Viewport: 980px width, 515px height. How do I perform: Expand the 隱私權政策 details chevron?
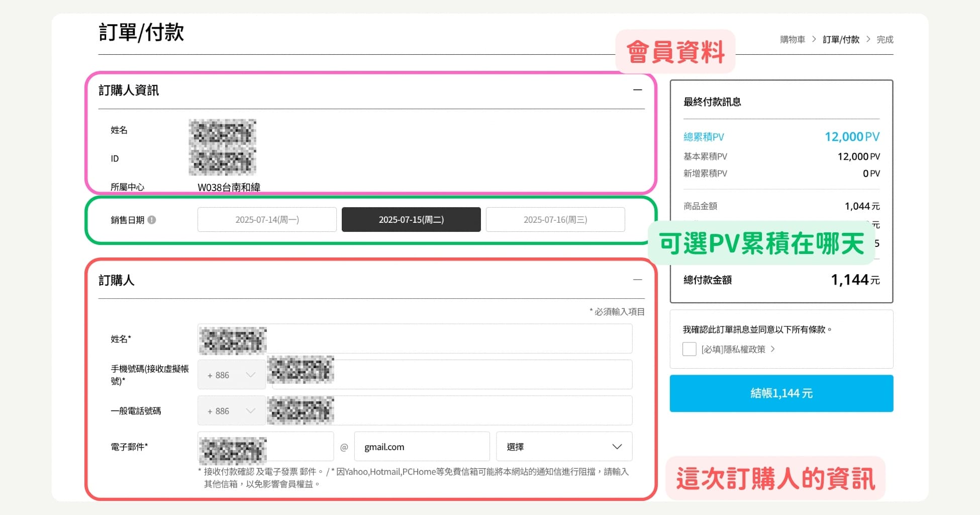[773, 349]
